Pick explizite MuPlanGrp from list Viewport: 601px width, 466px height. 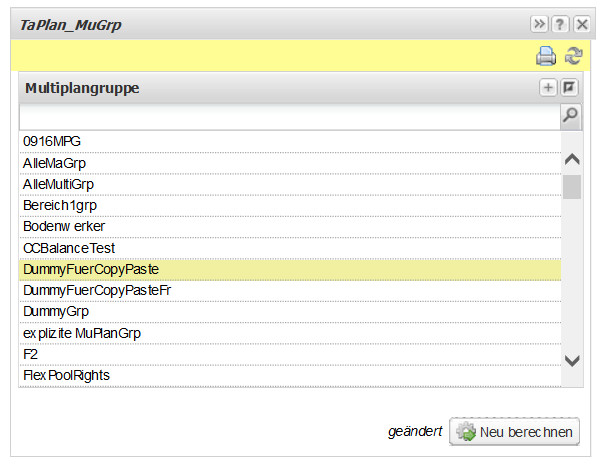(290, 333)
